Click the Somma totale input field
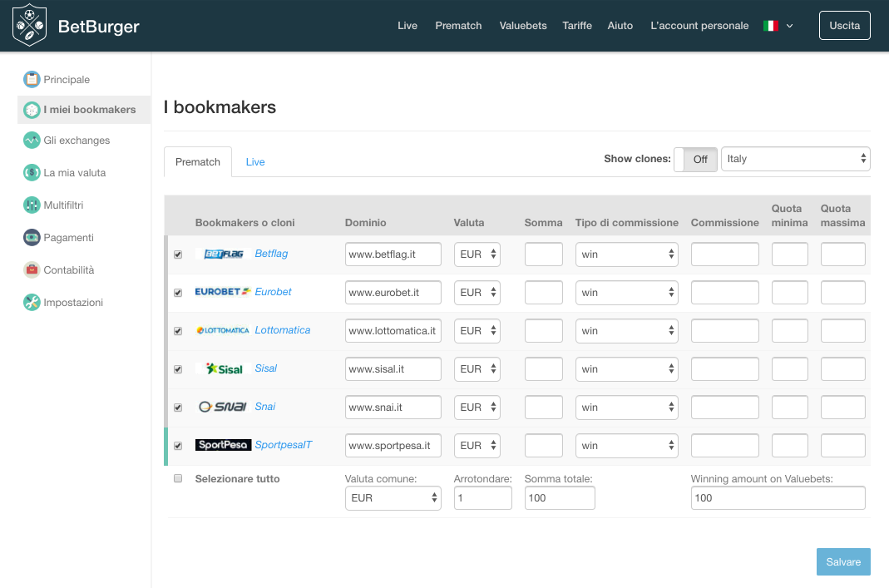889x588 pixels. 560,498
